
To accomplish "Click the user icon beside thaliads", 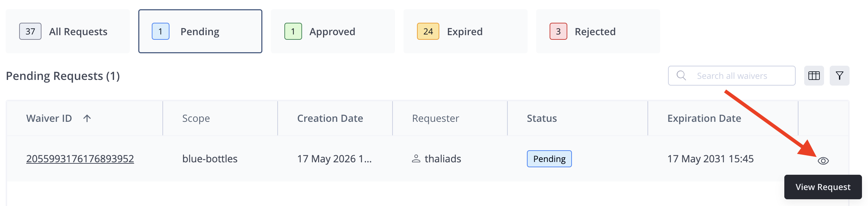I will 416,159.
